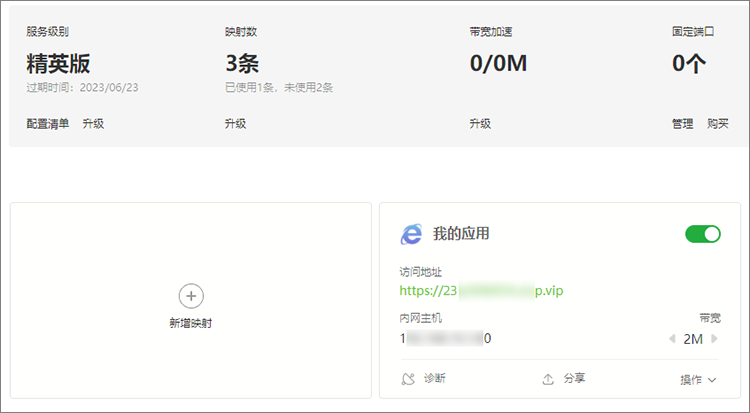Click the 2M bandwidth value
750x413 pixels.
pos(693,339)
